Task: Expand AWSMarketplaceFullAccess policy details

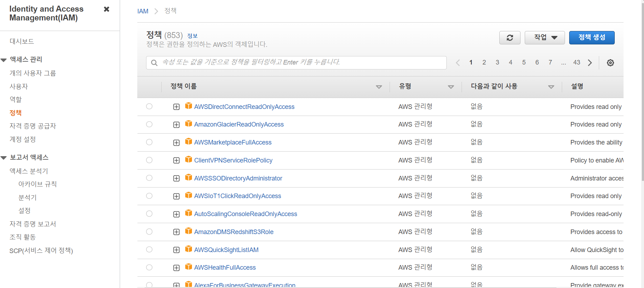Action: [x=176, y=143]
